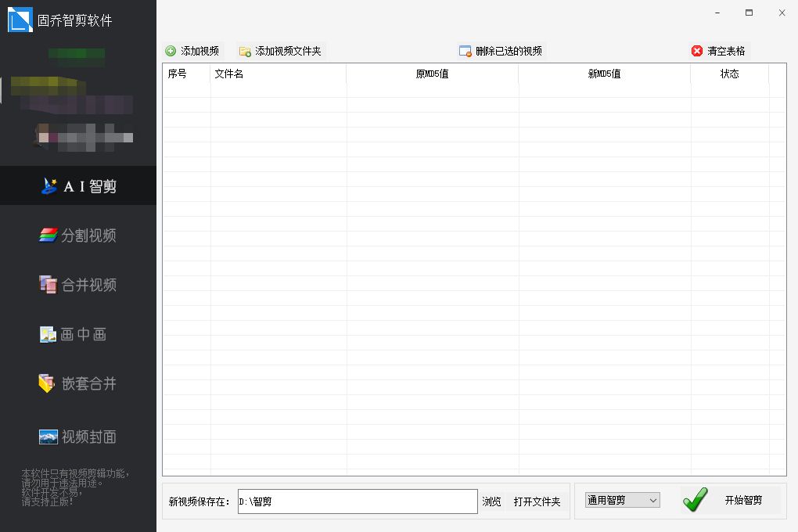The height and width of the screenshot is (532, 798).
Task: Click the green plus 添加视频 icon
Action: point(171,51)
